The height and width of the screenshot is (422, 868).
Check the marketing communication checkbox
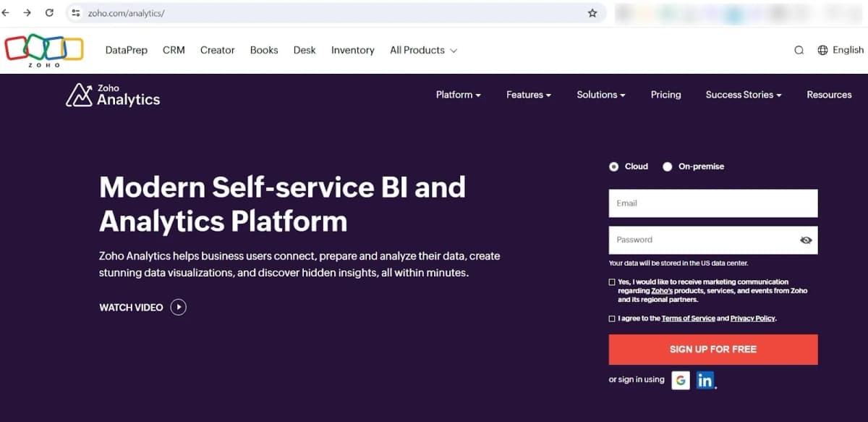tap(612, 282)
